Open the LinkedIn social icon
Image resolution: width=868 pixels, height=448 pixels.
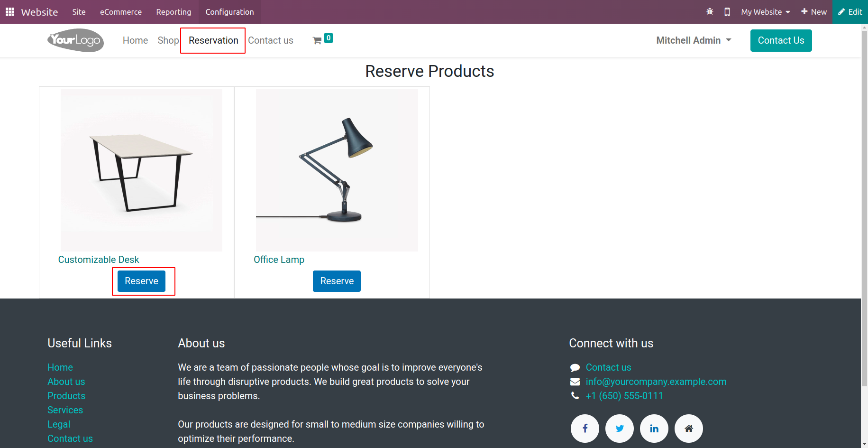pos(654,429)
